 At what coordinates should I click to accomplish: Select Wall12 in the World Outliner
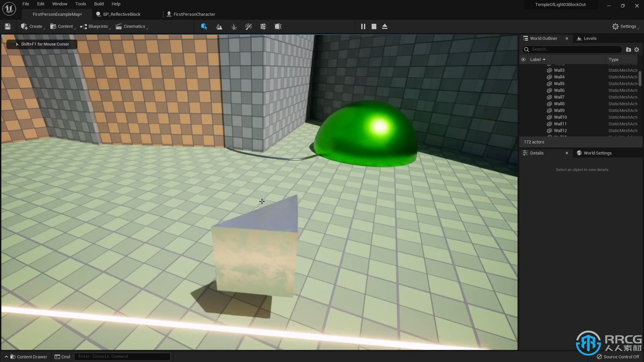point(578,131)
